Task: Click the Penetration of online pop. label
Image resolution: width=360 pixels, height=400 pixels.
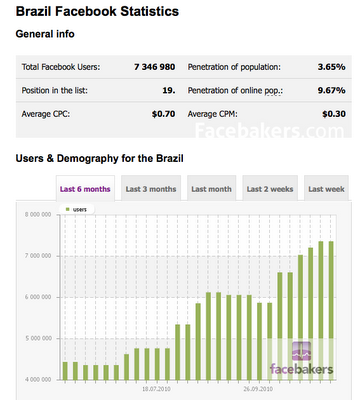Action: pyautogui.click(x=235, y=91)
